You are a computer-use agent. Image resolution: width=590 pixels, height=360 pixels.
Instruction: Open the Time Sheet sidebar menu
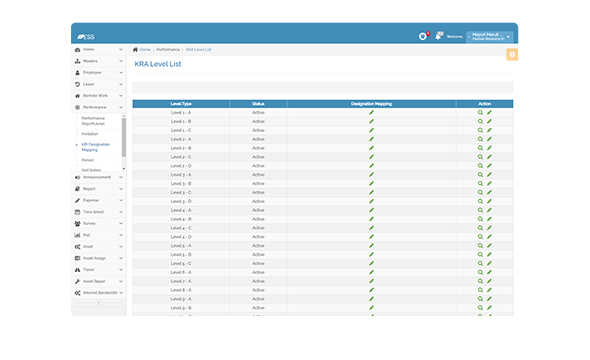[x=99, y=212]
